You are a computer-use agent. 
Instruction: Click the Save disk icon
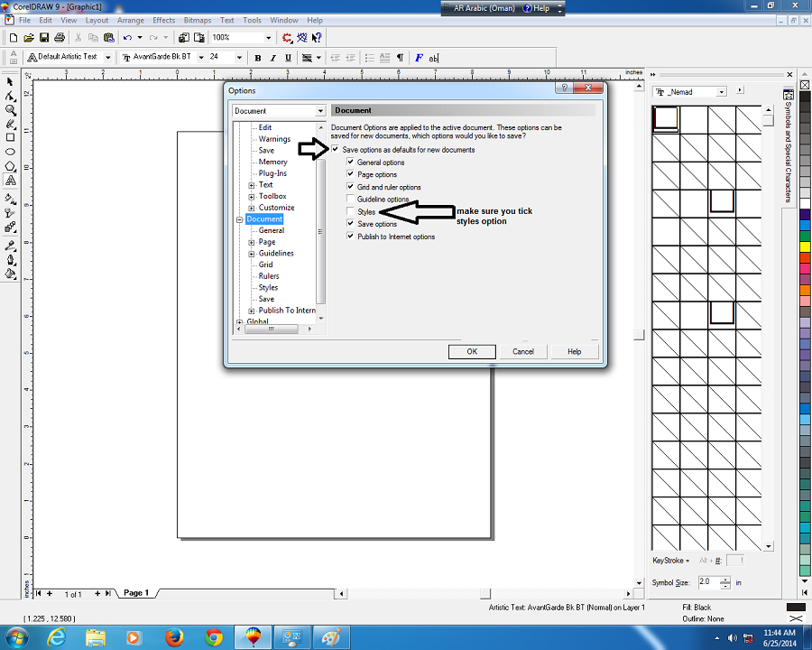click(x=44, y=37)
